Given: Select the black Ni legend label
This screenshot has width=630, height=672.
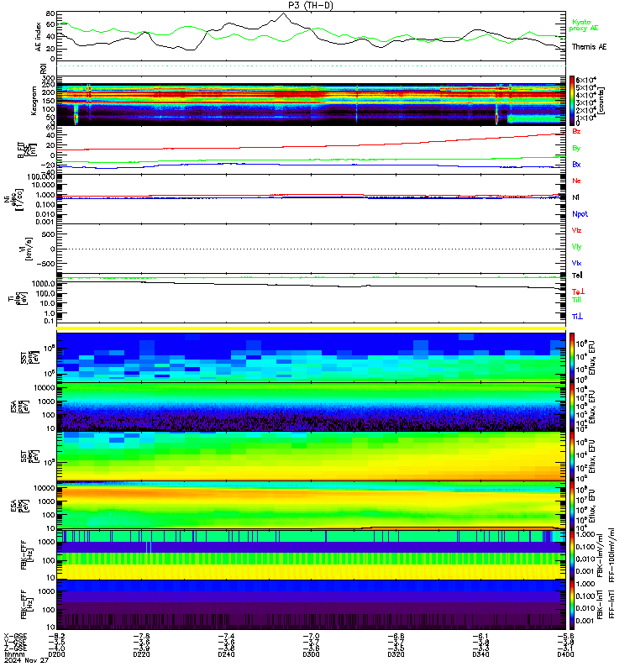Looking at the screenshot, I should click(x=575, y=197).
